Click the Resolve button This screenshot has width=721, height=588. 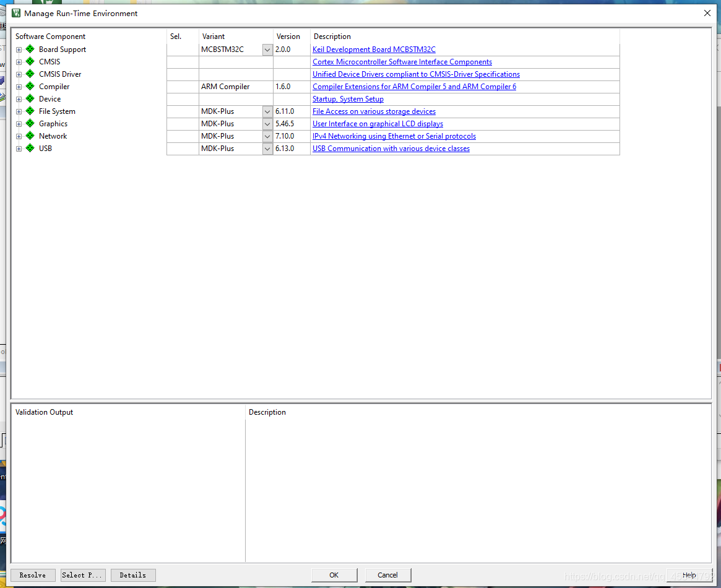coord(33,575)
